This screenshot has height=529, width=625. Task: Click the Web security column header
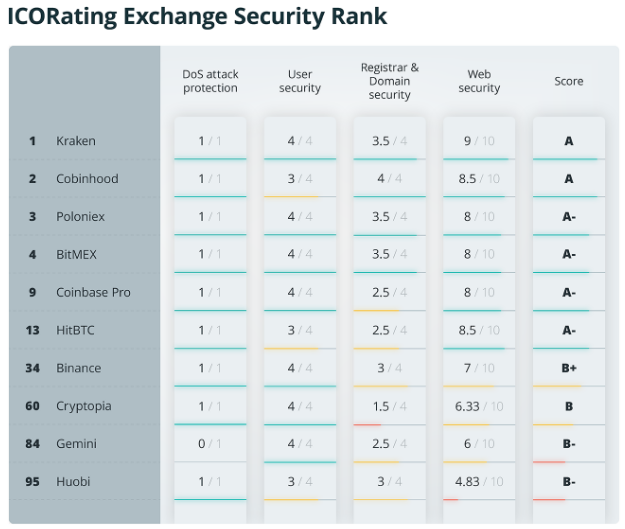click(479, 81)
